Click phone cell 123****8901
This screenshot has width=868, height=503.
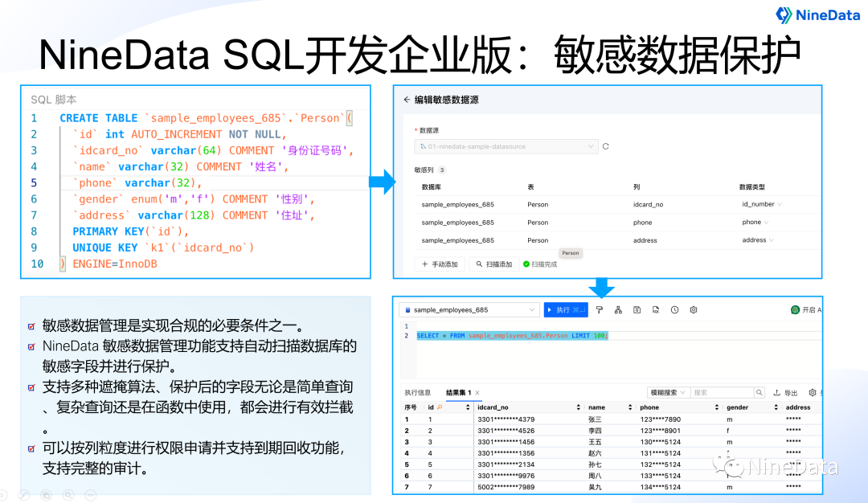pyautogui.click(x=661, y=431)
